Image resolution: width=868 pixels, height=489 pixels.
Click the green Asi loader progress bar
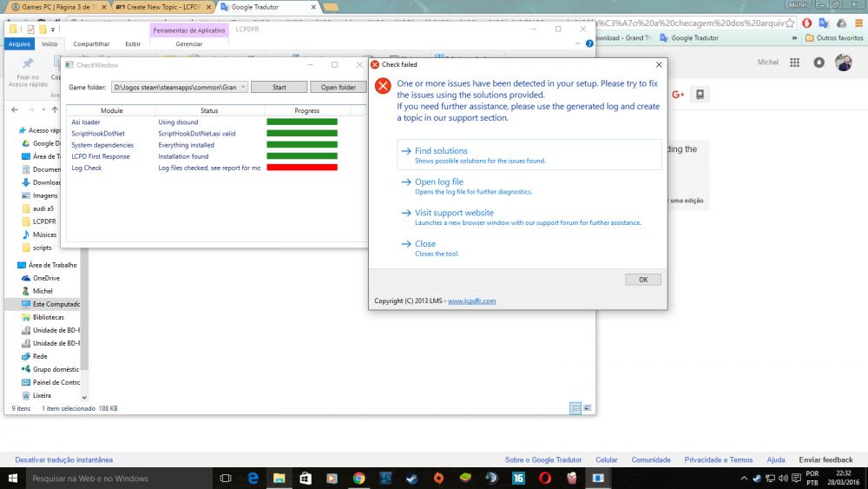click(x=302, y=122)
